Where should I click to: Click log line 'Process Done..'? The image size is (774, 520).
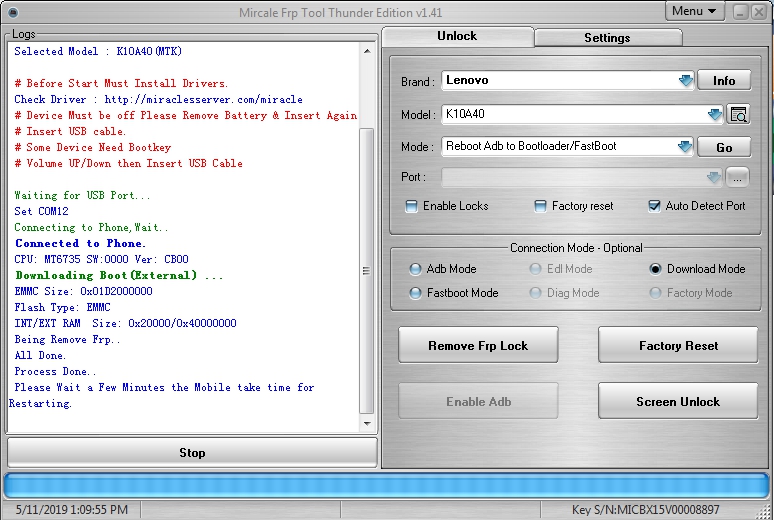point(55,371)
